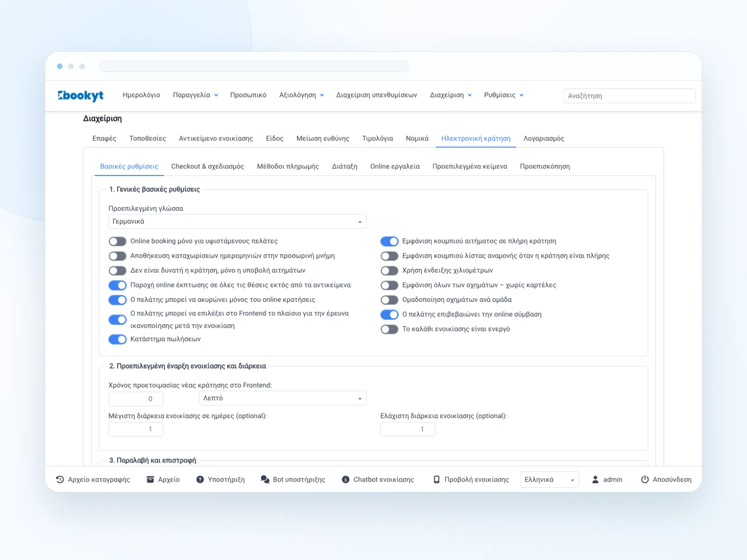Open the Λεπτό time unit dropdown
Screen dimensions: 747x560
click(282, 398)
